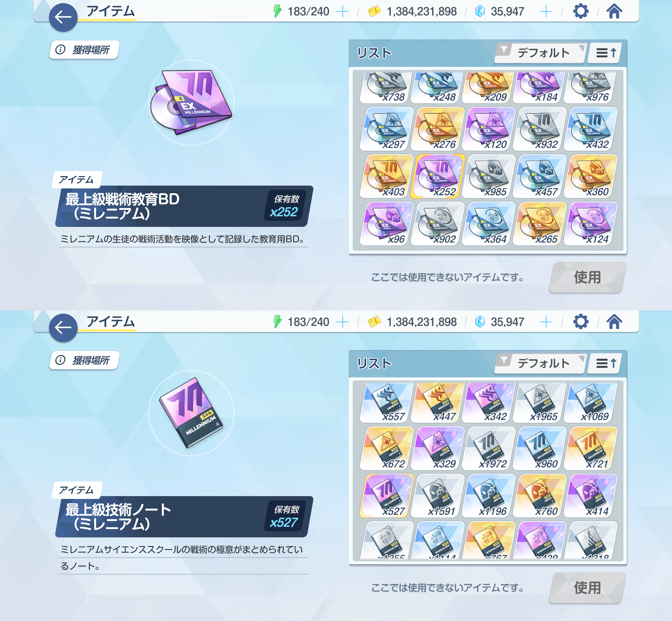This screenshot has width=672, height=621.
Task: Select the purple Arius skill note x414
Action: pos(591,496)
